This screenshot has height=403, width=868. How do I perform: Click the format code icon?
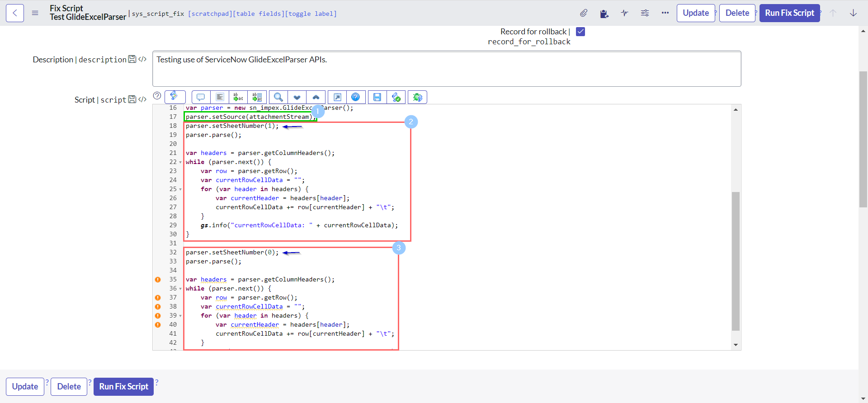(x=220, y=97)
